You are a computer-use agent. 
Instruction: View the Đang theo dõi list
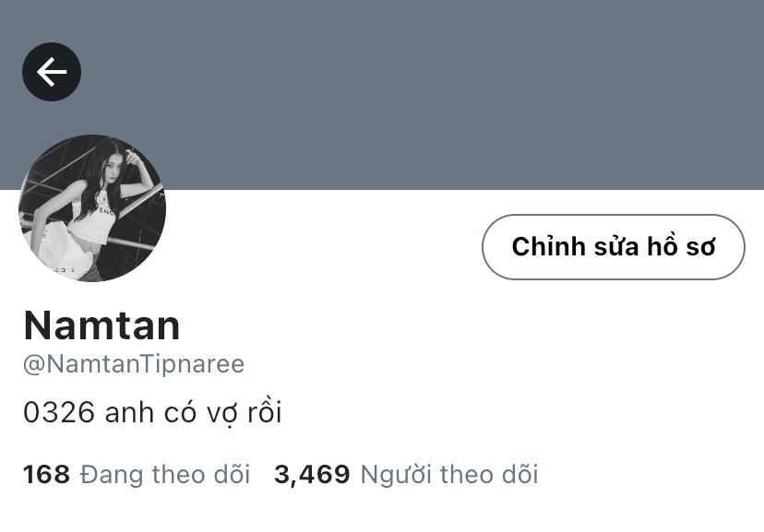point(165,475)
